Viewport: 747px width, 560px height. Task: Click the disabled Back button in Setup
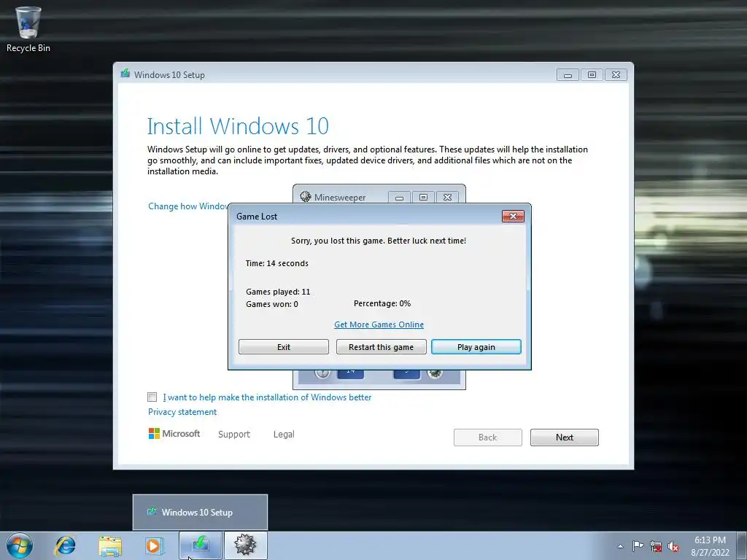[488, 437]
